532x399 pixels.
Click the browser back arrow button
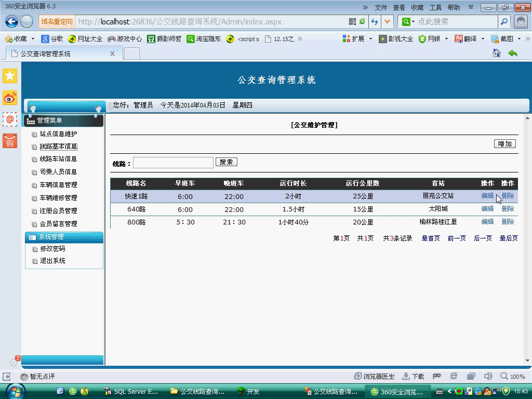click(x=11, y=21)
